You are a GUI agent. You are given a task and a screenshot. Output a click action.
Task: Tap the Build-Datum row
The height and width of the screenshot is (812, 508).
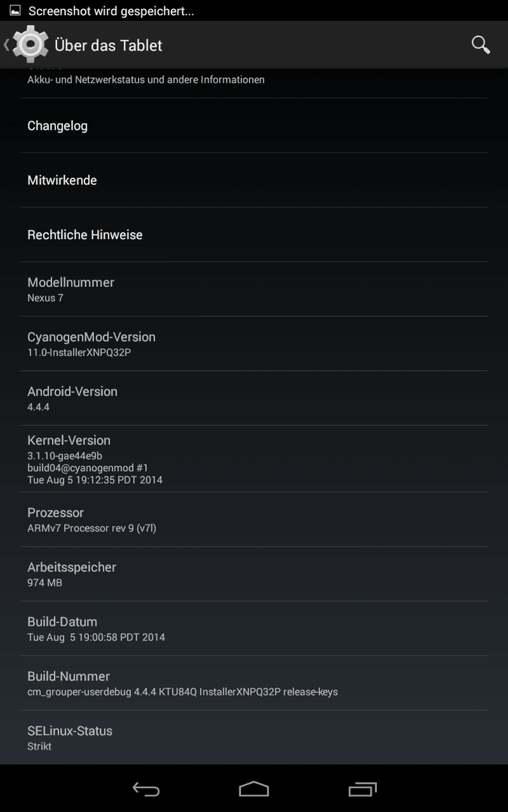pos(254,628)
